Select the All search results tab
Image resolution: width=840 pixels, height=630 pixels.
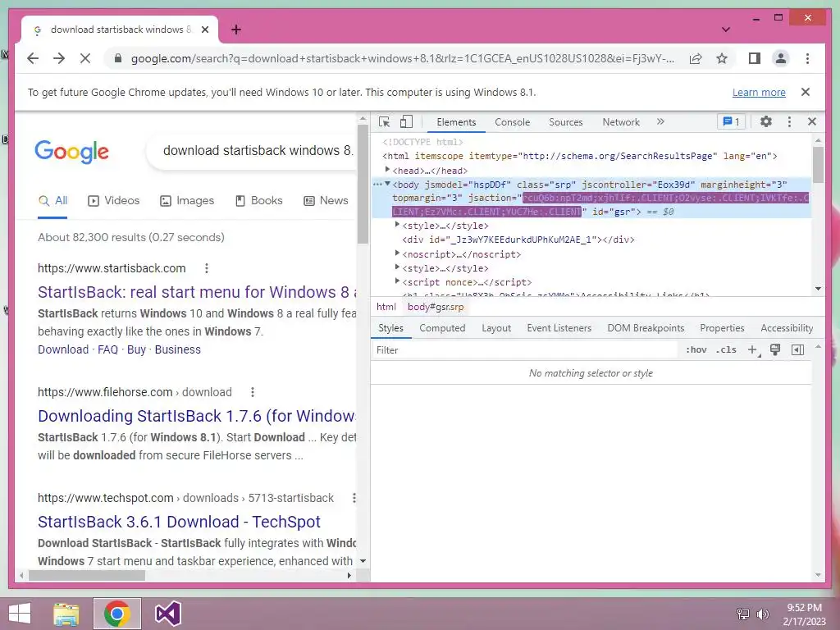(x=53, y=201)
